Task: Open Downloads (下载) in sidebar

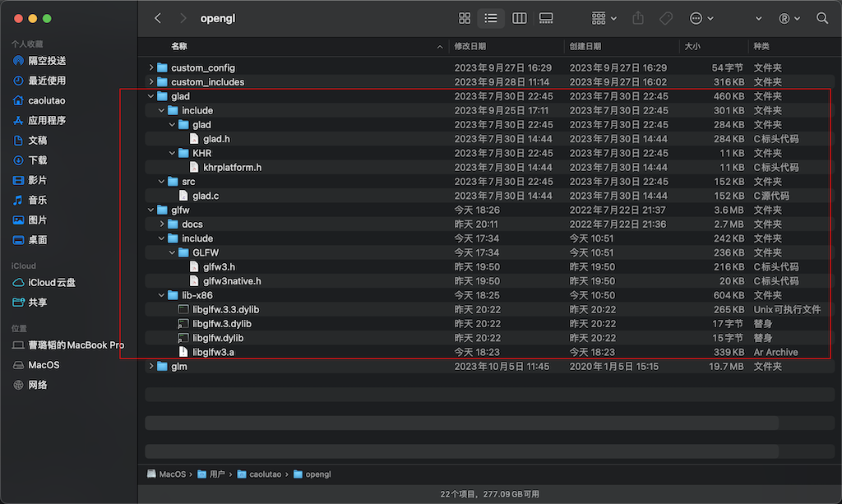Action: (x=30, y=160)
